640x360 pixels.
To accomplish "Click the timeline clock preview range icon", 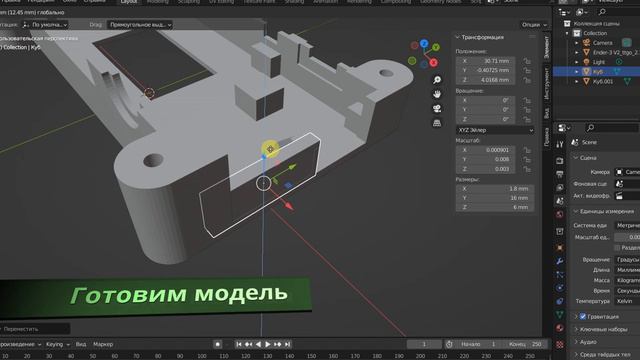I will click(x=449, y=344).
